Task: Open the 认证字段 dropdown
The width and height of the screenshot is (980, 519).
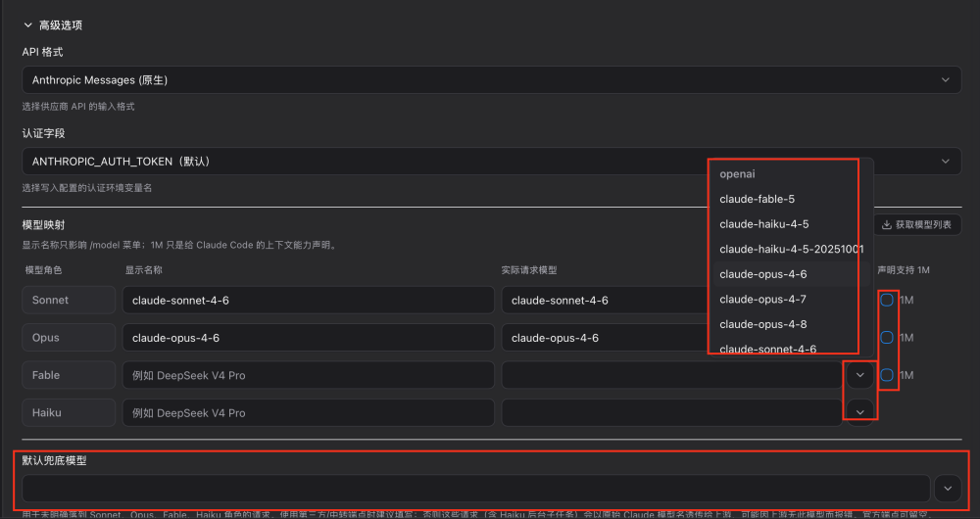Action: click(491, 162)
